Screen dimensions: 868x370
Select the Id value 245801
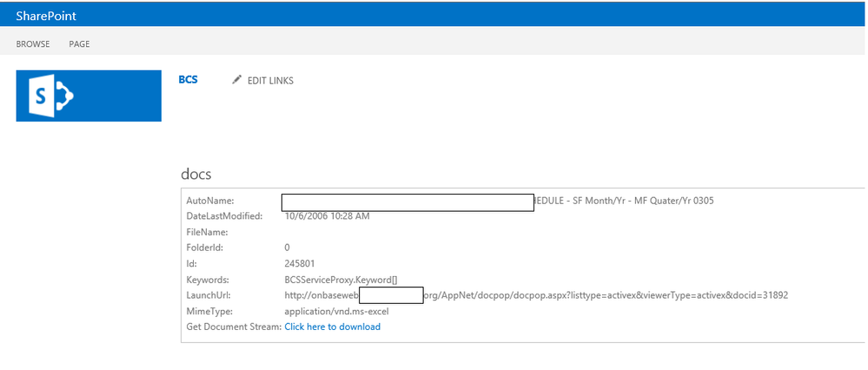pos(300,264)
